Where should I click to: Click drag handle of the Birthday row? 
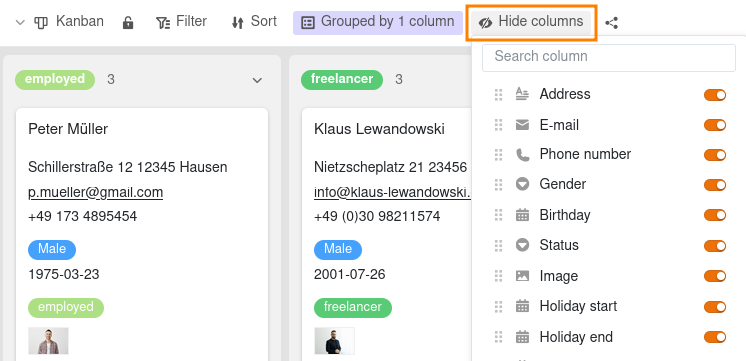point(498,215)
